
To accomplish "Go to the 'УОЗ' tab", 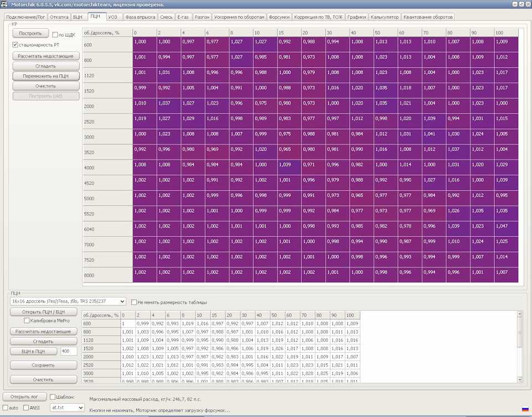I will coord(112,17).
